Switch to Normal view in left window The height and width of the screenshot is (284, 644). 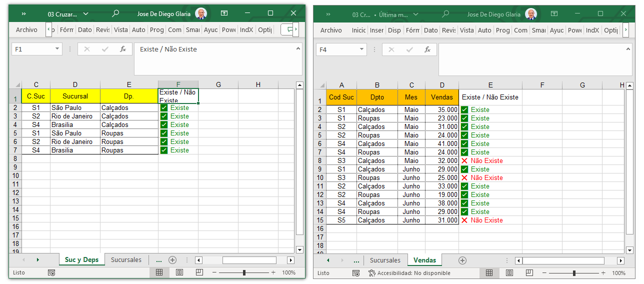159,272
